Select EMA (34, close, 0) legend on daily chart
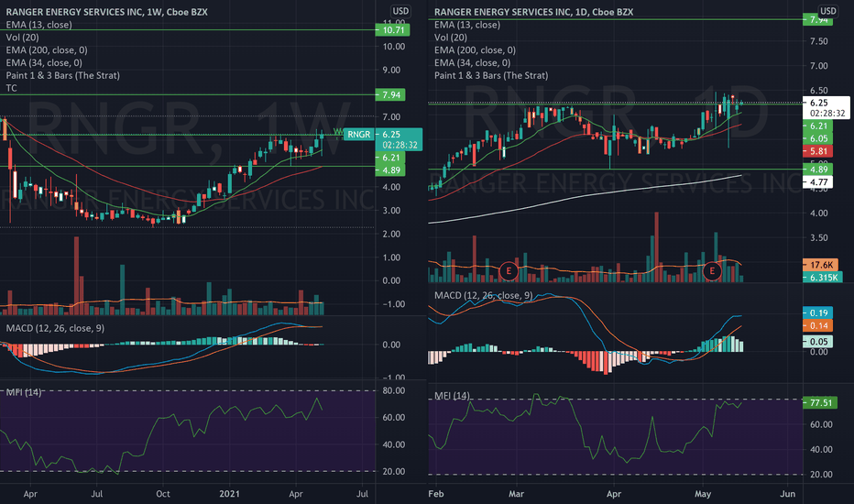 pyautogui.click(x=472, y=62)
